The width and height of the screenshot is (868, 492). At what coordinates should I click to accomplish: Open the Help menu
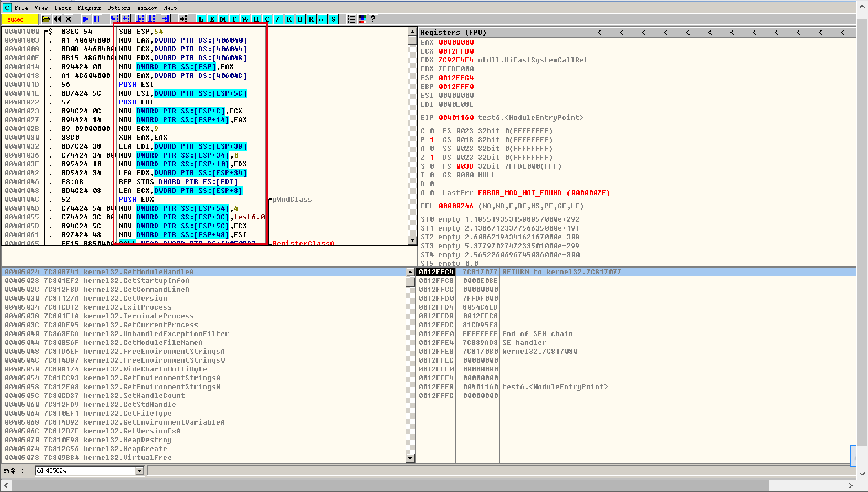tap(170, 8)
